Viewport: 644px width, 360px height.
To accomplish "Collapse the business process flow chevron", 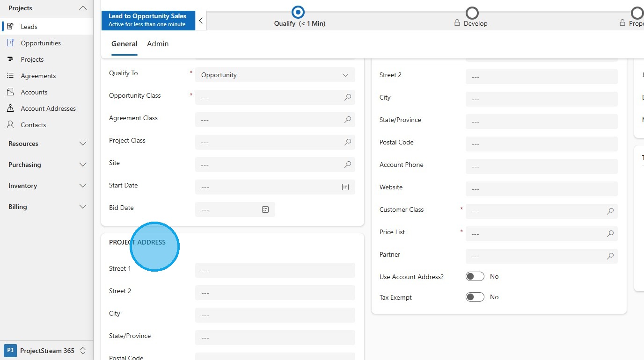I will tap(201, 21).
